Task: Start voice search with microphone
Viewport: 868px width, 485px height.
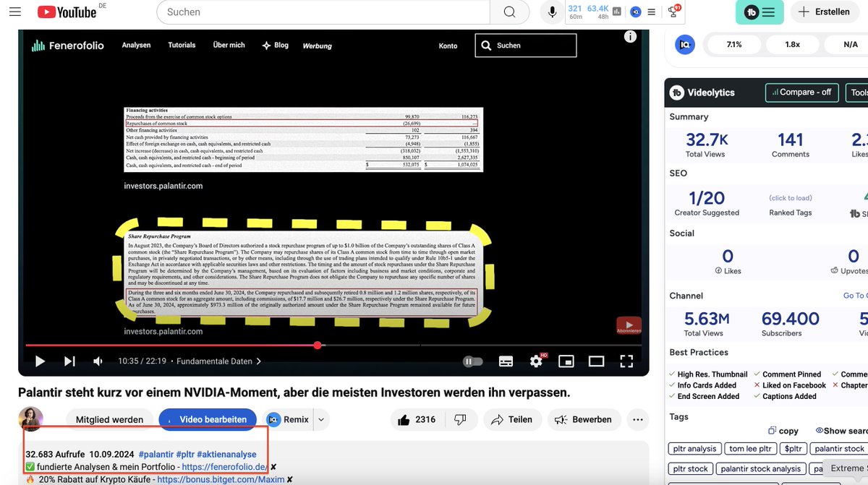Action: [553, 12]
